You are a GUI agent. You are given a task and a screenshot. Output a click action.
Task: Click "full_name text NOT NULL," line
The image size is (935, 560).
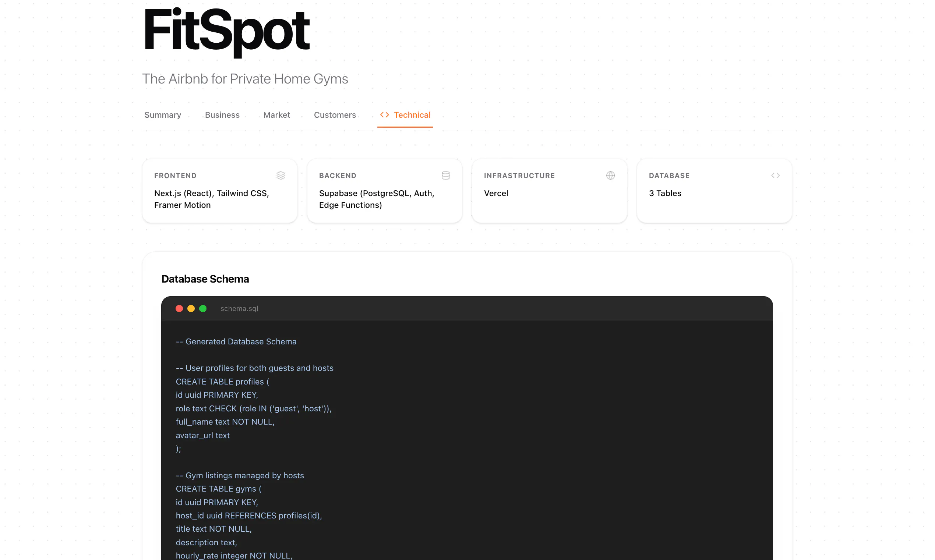coord(225,422)
